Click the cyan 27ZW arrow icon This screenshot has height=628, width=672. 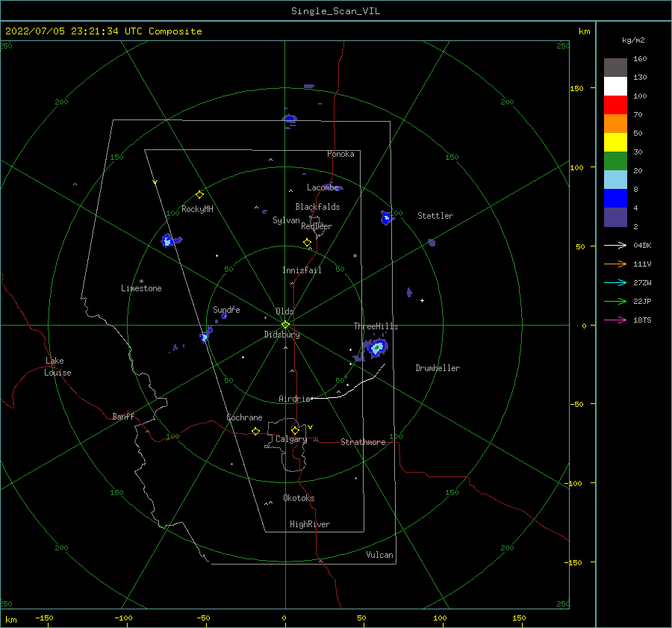(615, 282)
